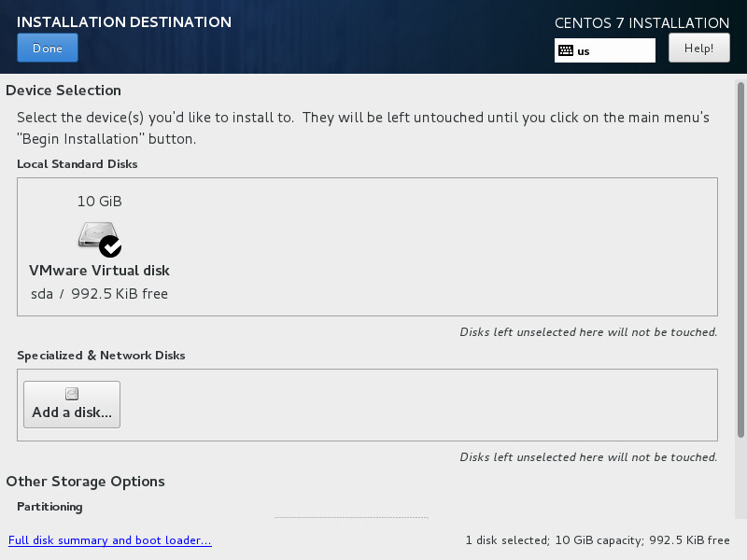Click the Other Storage Options heading

[x=85, y=482]
